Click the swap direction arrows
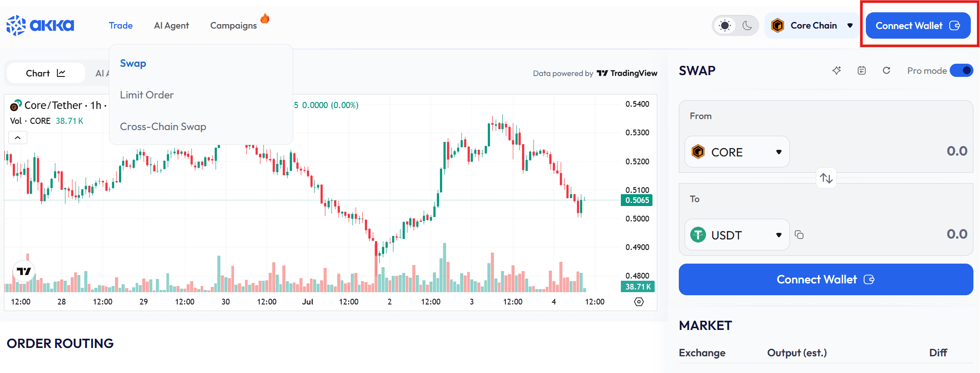This screenshot has width=980, height=373. point(826,178)
